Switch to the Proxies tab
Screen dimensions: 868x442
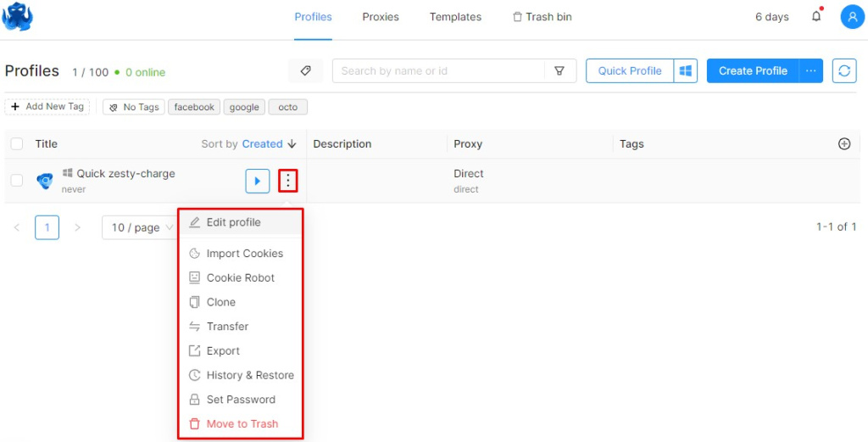(381, 17)
